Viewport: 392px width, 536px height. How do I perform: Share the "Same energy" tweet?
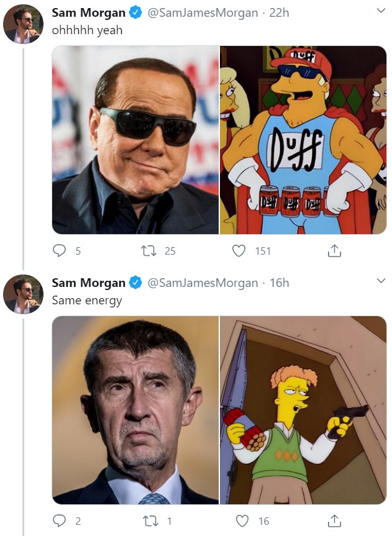click(x=334, y=521)
